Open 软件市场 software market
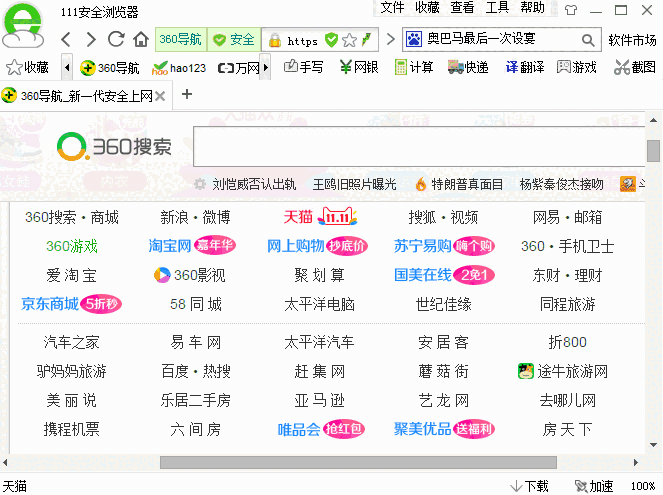Viewport: 663px width, 495px height. coord(632,40)
